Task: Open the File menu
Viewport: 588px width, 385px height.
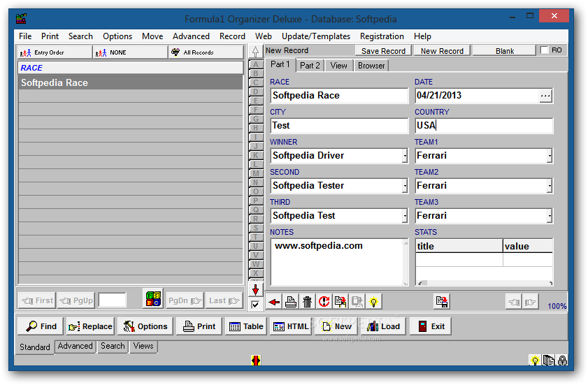Action: [x=25, y=36]
